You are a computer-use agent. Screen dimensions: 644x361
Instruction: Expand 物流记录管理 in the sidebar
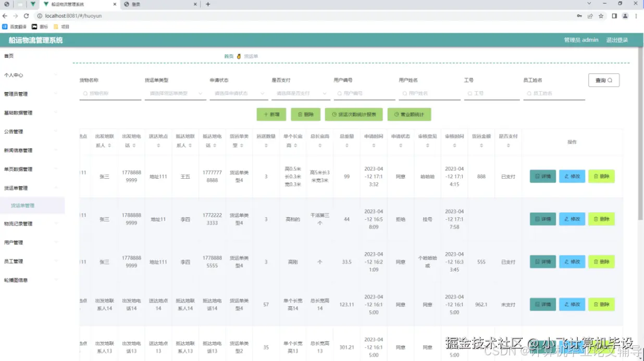pos(32,224)
